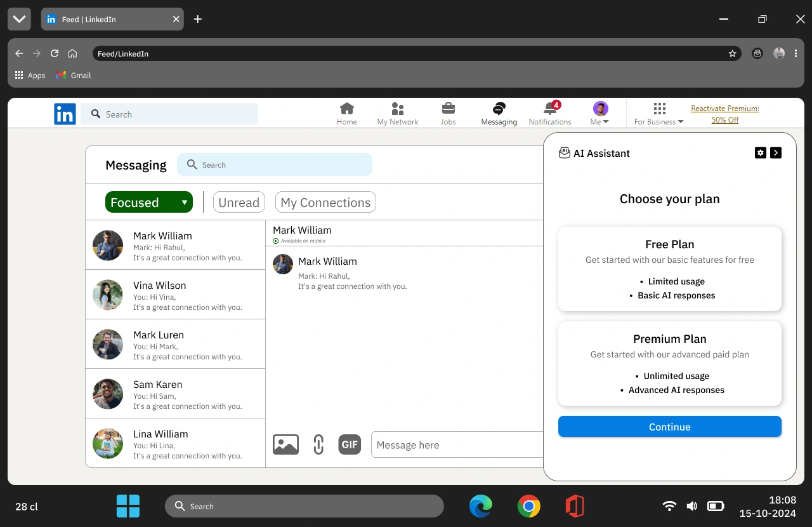Click Mark William's avatar in the chat message
The width and height of the screenshot is (812, 527).
283,264
